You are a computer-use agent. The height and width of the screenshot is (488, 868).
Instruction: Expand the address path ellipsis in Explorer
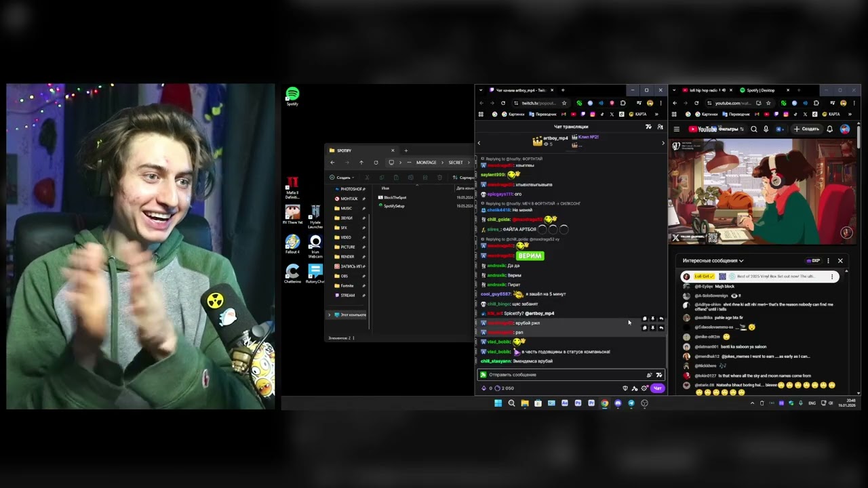409,163
